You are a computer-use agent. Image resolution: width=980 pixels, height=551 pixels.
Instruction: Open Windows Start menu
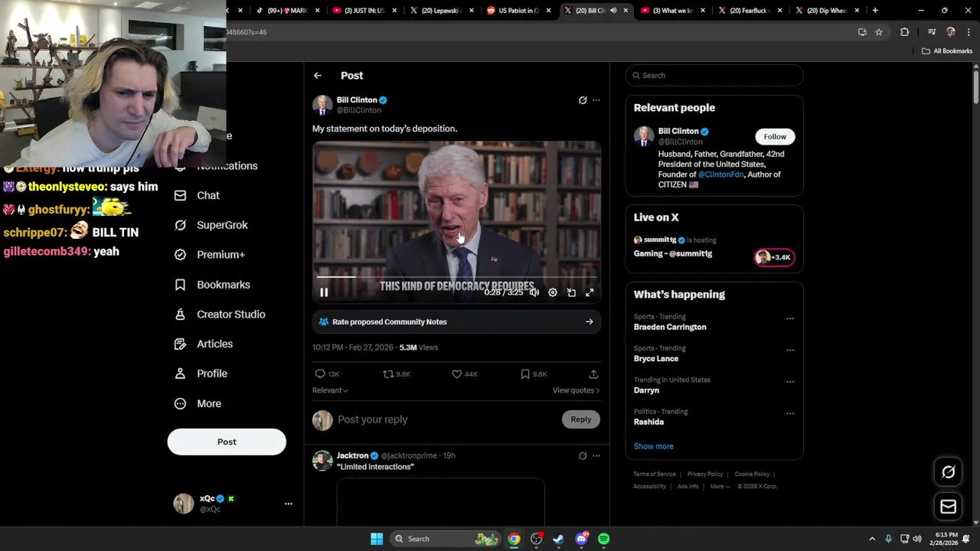(377, 539)
